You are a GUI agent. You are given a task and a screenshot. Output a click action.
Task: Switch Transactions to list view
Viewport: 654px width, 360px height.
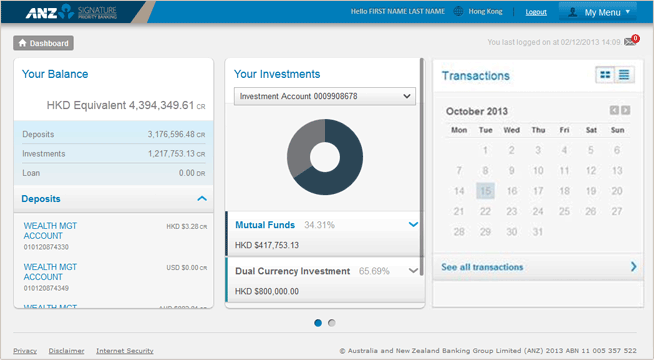pos(624,75)
